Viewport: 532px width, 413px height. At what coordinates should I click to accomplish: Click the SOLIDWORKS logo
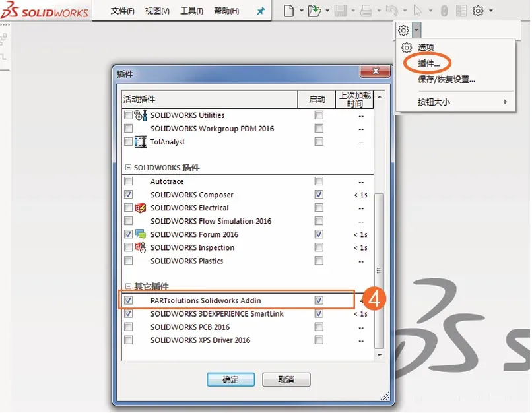[x=45, y=10]
